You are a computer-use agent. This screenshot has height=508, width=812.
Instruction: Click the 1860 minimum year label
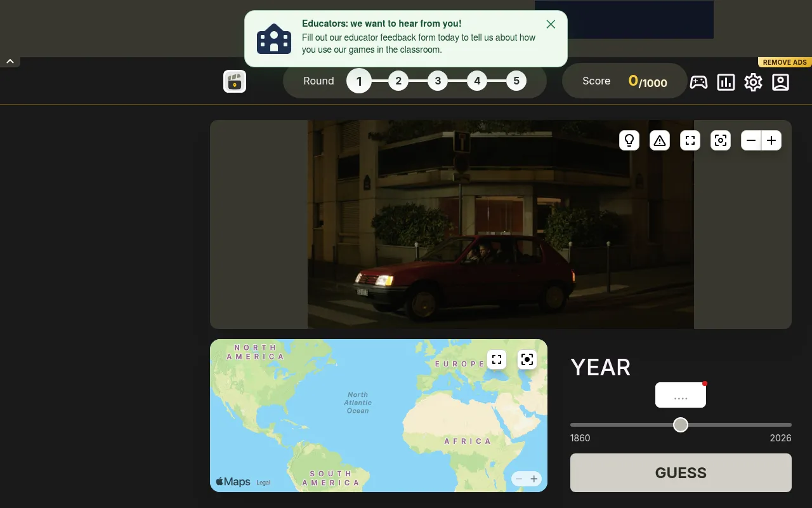coord(580,438)
